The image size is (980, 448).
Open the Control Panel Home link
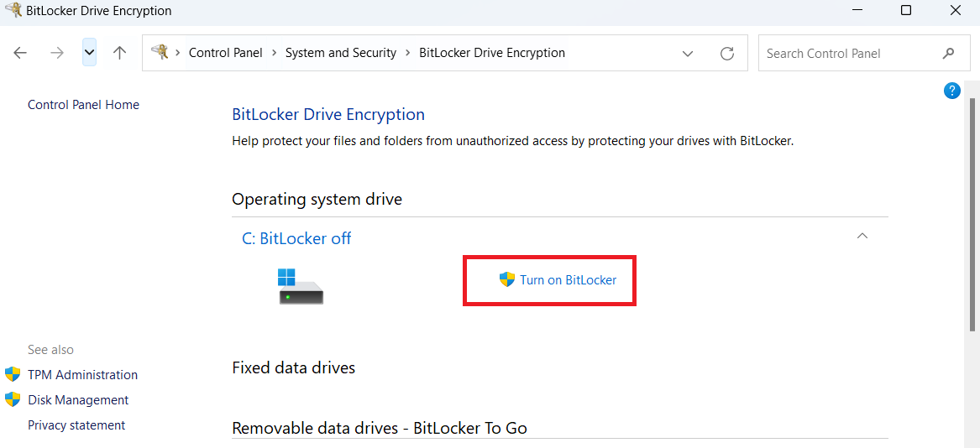coord(84,104)
